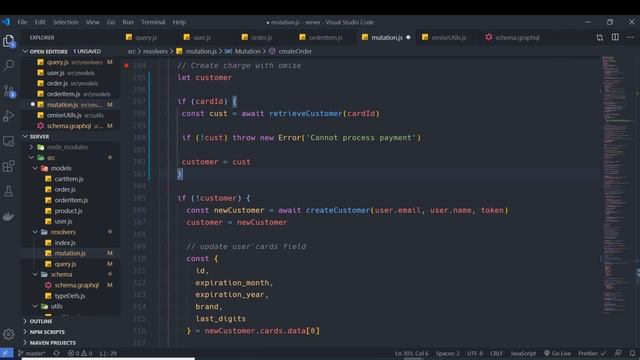Collapse the utils folder
The width and height of the screenshot is (640, 360).
point(56,306)
